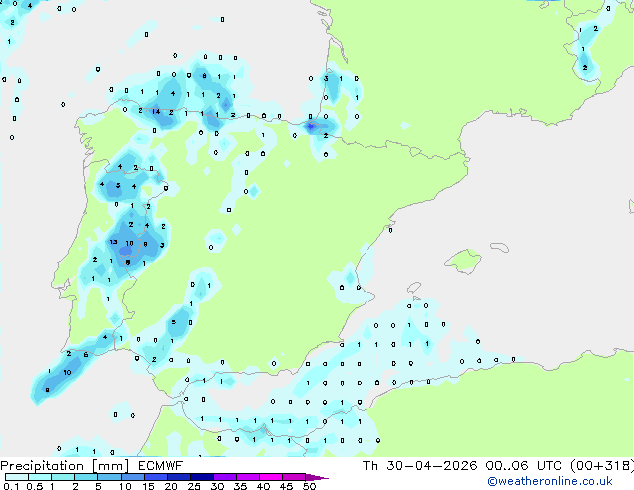Screen dimensions: 634x490
Task: Pick the 10–15 mm legend color swatch
Action: click(x=132, y=477)
